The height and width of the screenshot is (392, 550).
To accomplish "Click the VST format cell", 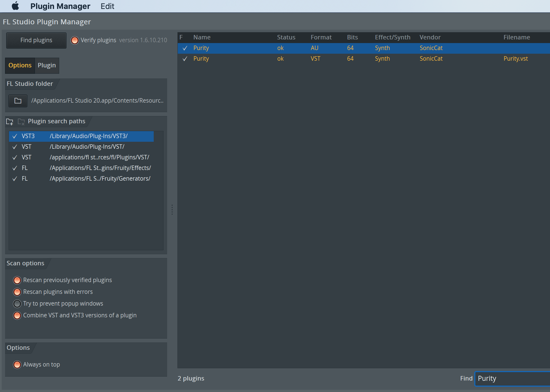I will [x=316, y=59].
